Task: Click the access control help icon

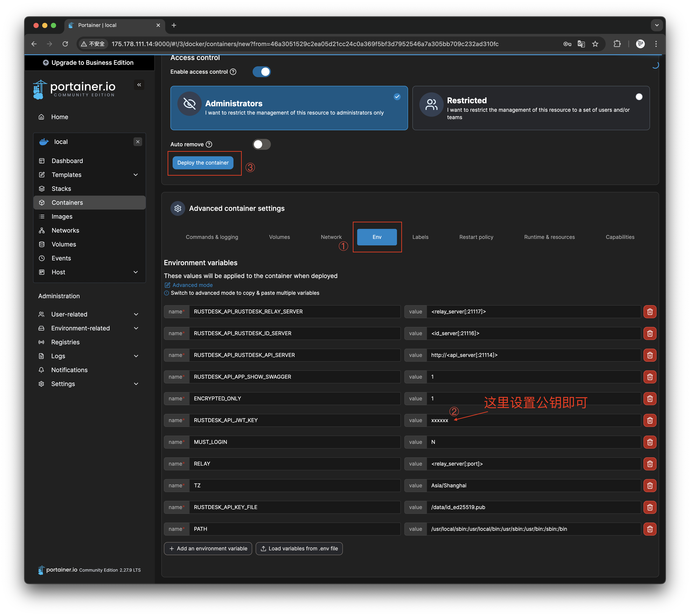Action: tap(233, 72)
